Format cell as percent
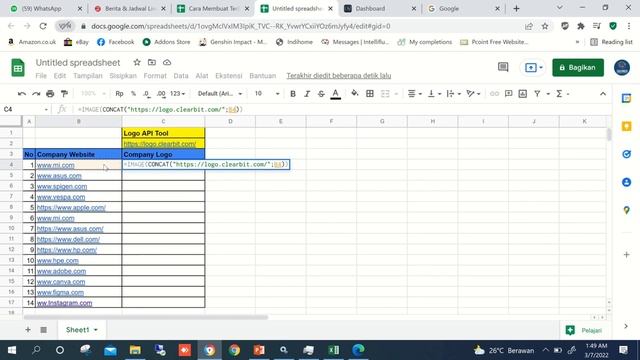 [133, 94]
